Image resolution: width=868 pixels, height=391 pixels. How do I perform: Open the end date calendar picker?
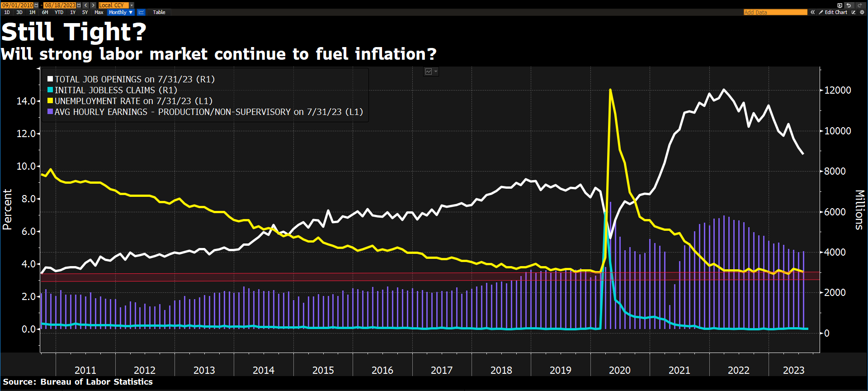[79, 5]
